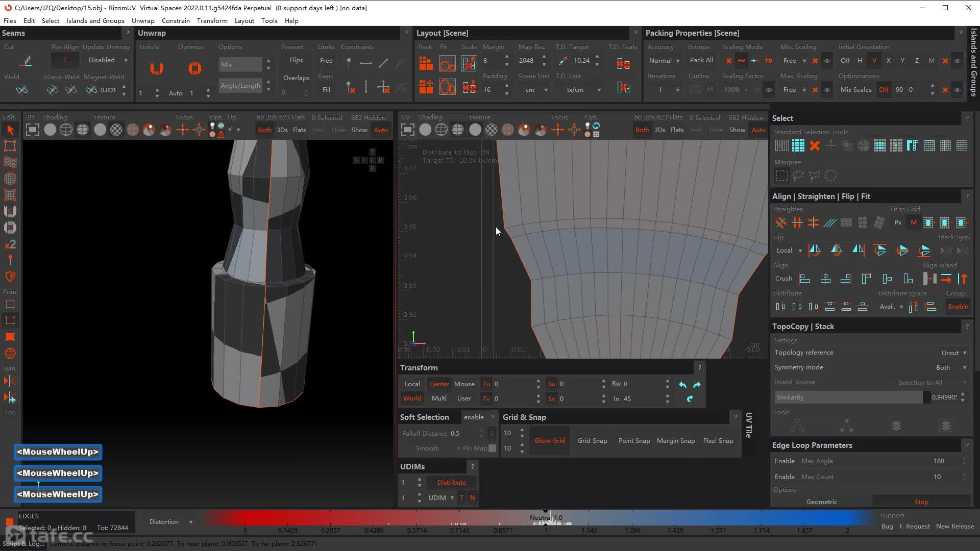Screen dimensions: 980x551
Task: Enable Soft Selection
Action: pos(473,417)
